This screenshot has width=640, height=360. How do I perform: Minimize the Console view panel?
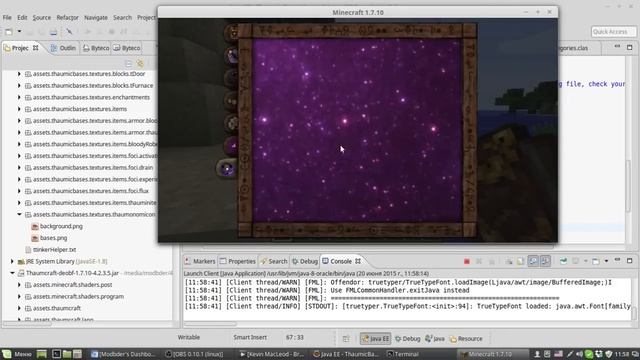click(x=618, y=260)
